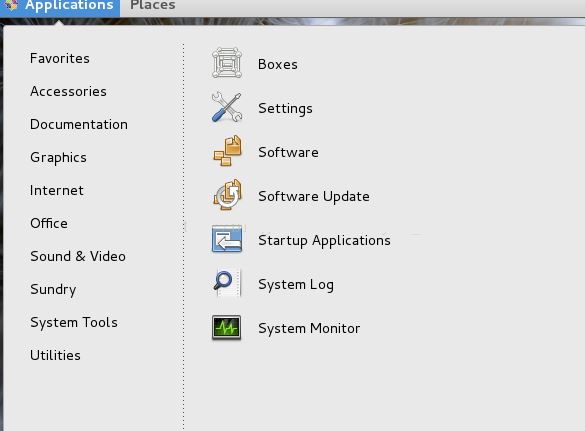Click the Applications menu logo icon
The image size is (585, 431).
pos(11,5)
